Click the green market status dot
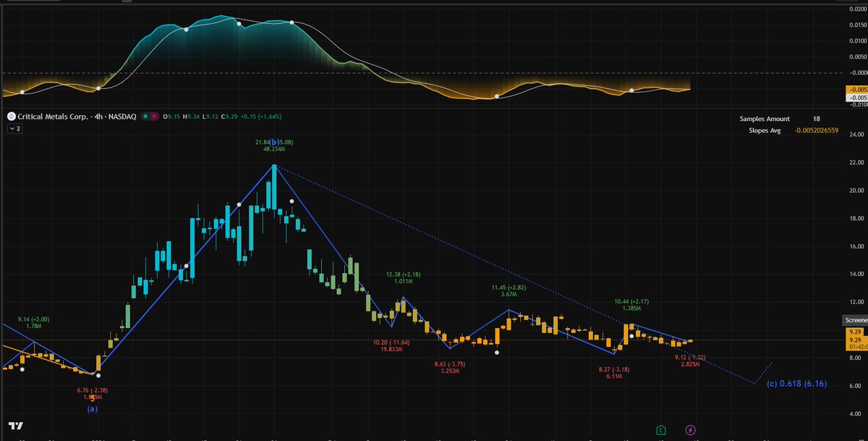Screen dimensions: 868x441 pyautogui.click(x=145, y=116)
